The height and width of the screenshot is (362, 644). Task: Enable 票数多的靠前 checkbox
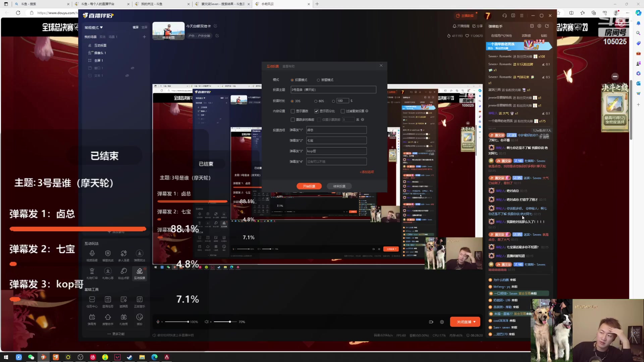(x=293, y=120)
